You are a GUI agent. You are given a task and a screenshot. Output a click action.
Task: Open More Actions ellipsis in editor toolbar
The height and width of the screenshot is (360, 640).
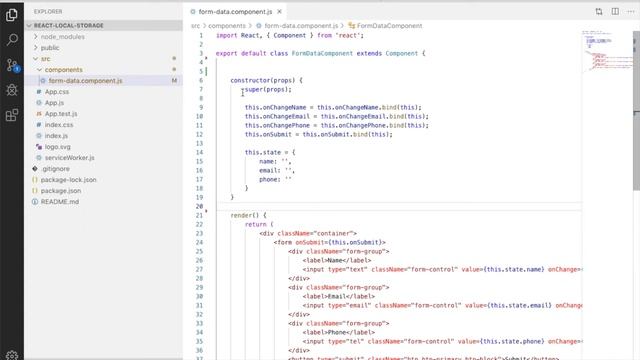click(631, 11)
